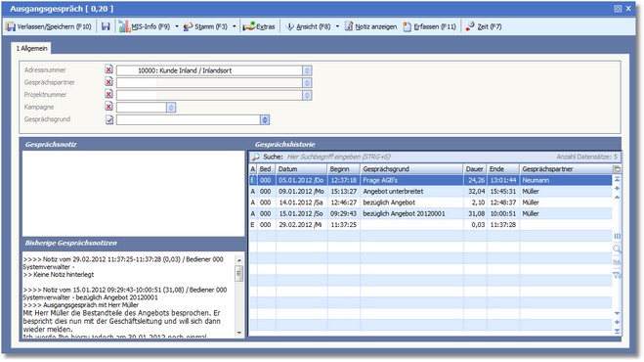Click the magnifier icon beside Suche

[x=256, y=157]
